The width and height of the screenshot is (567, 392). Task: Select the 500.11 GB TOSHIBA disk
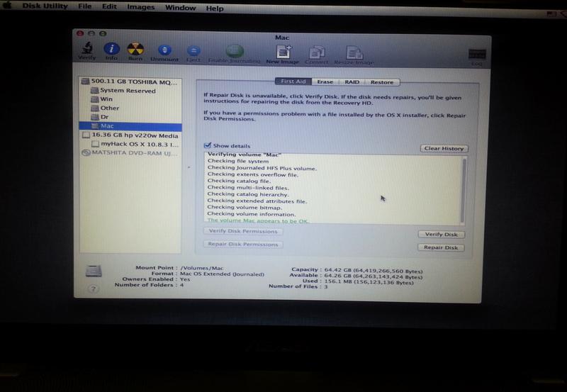[x=130, y=82]
